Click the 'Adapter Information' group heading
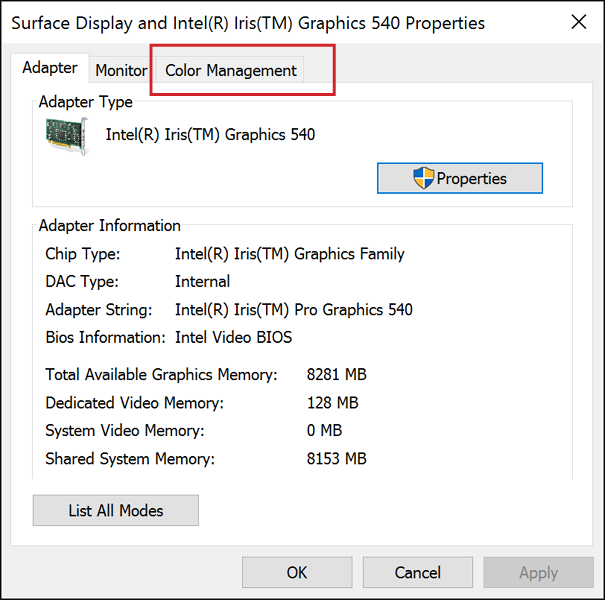 point(110,226)
